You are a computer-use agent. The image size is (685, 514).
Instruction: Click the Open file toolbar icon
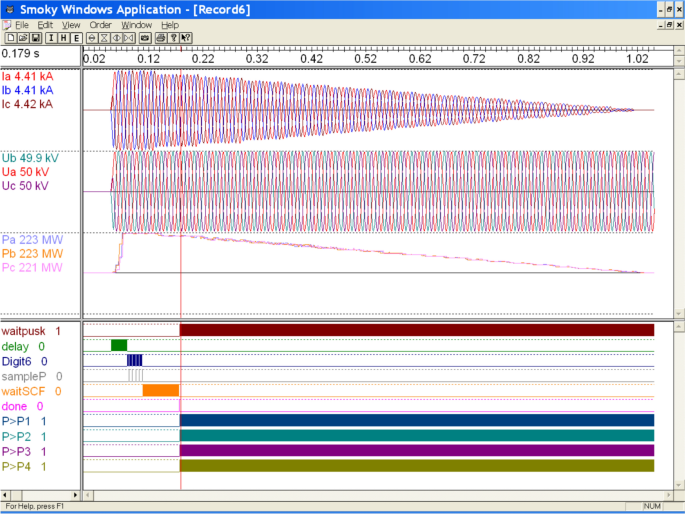tap(23, 38)
